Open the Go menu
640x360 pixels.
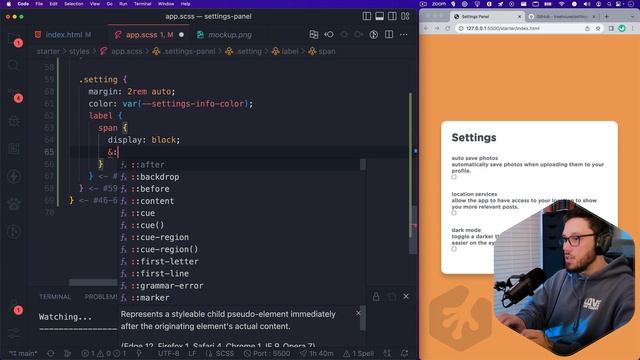(x=109, y=4)
